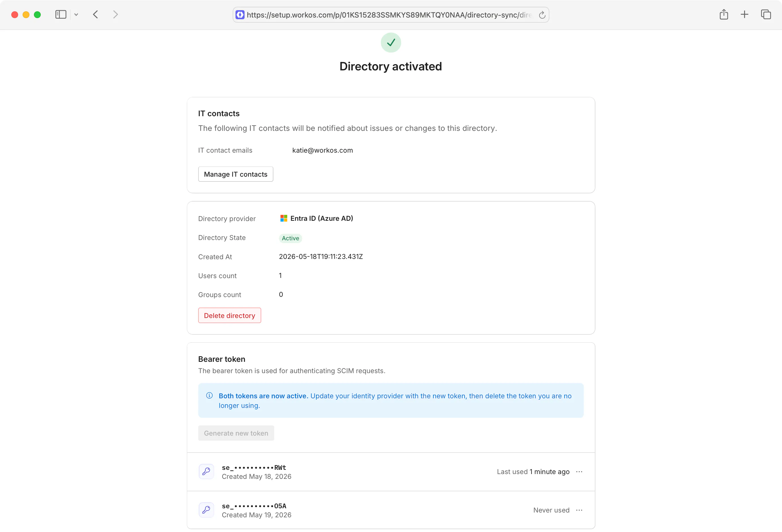Click the WorkOS site favicon in address bar

coord(240,15)
